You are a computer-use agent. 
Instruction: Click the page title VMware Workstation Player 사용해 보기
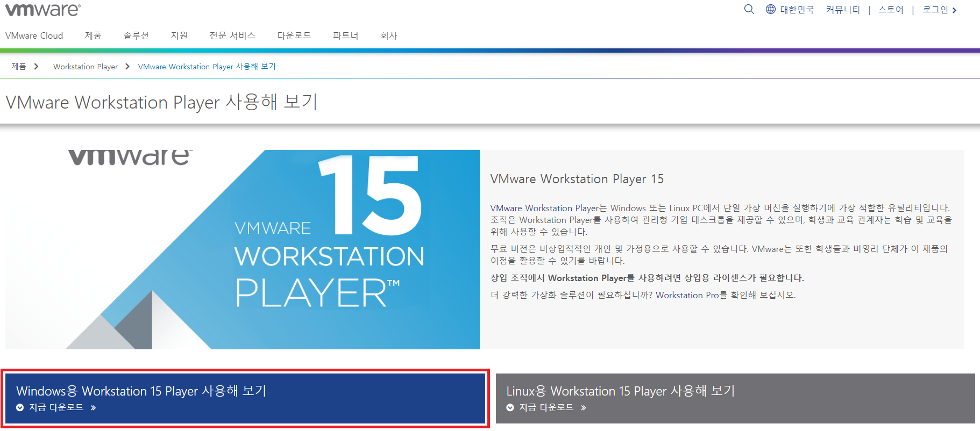point(162,102)
